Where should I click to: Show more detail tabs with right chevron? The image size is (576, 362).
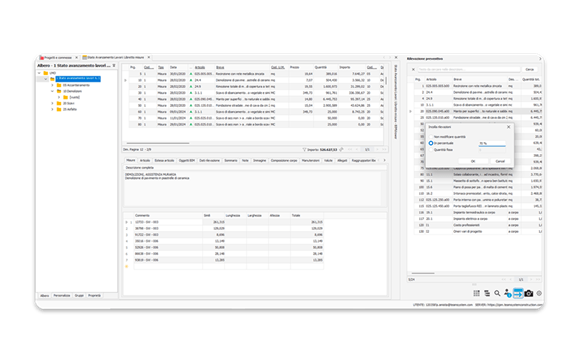[x=384, y=161]
